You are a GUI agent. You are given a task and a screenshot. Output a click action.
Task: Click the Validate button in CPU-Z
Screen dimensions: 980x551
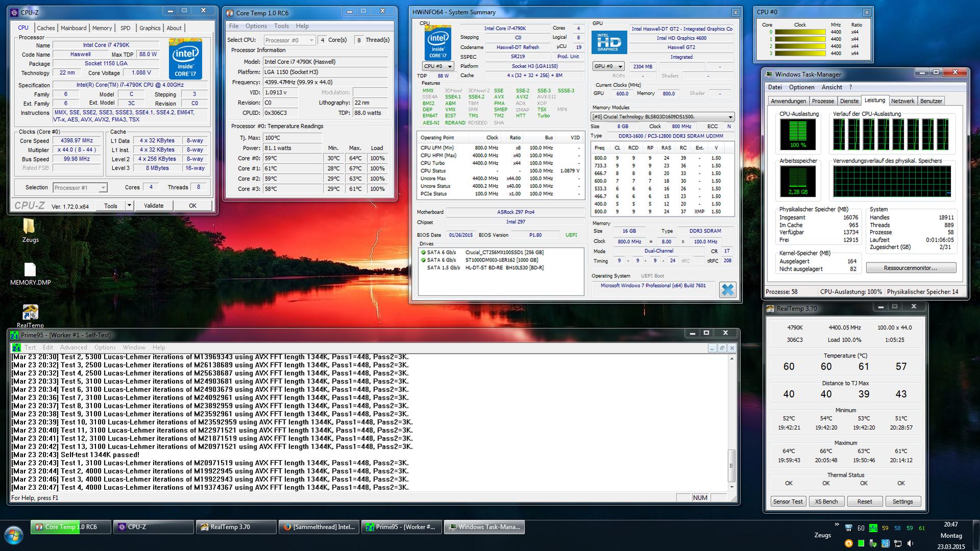point(154,206)
